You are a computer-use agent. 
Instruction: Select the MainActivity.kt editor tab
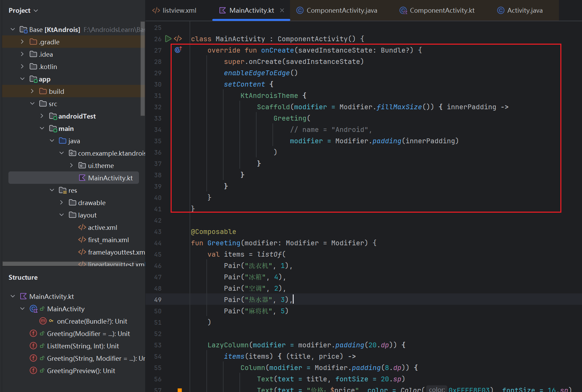[x=251, y=10]
